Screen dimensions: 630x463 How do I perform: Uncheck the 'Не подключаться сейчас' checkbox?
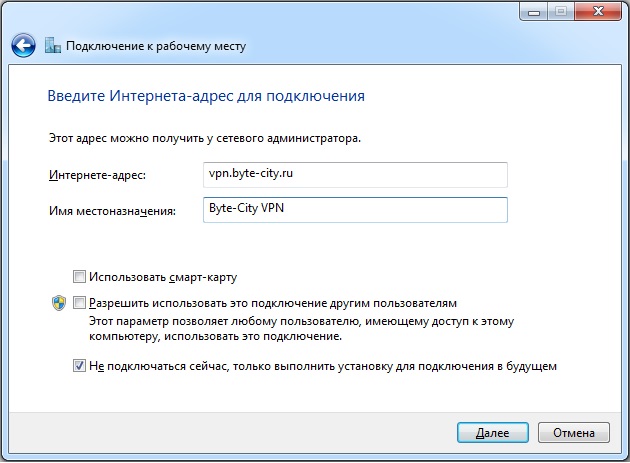point(80,366)
